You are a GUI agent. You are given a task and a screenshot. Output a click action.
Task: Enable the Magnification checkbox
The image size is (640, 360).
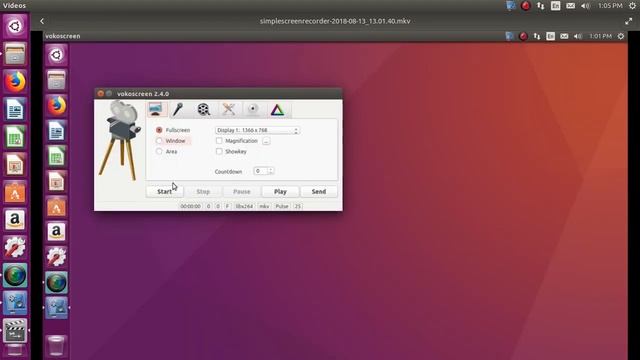(219, 141)
